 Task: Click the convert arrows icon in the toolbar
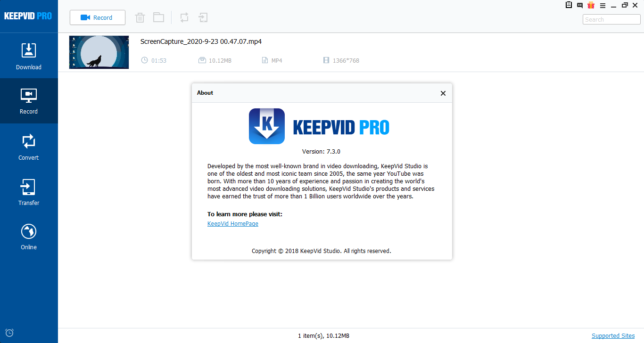[184, 17]
